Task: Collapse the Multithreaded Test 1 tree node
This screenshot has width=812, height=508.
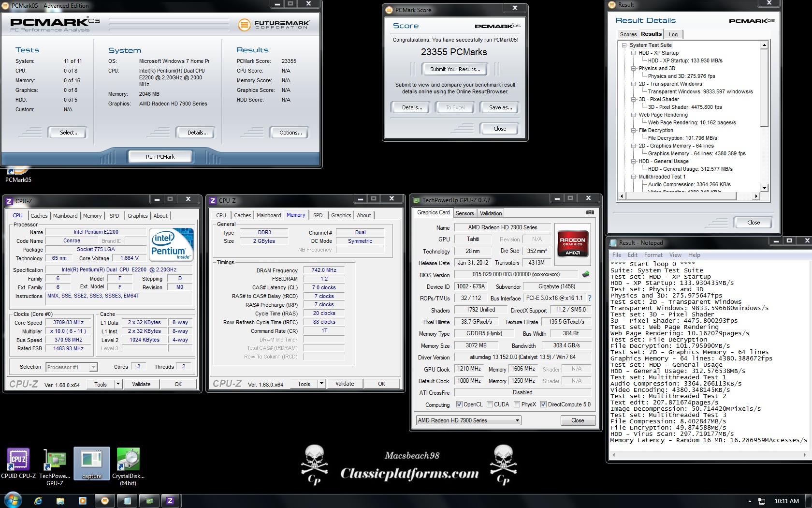Action: 634,177
